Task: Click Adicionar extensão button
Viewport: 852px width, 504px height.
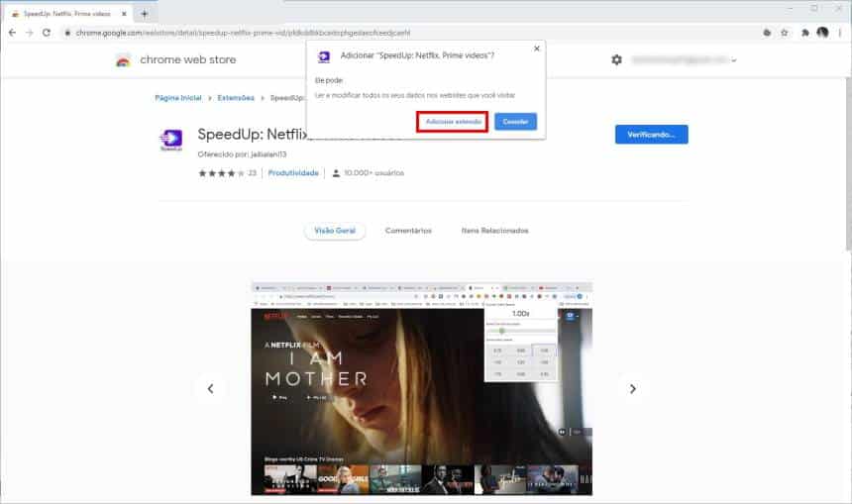Action: point(453,122)
